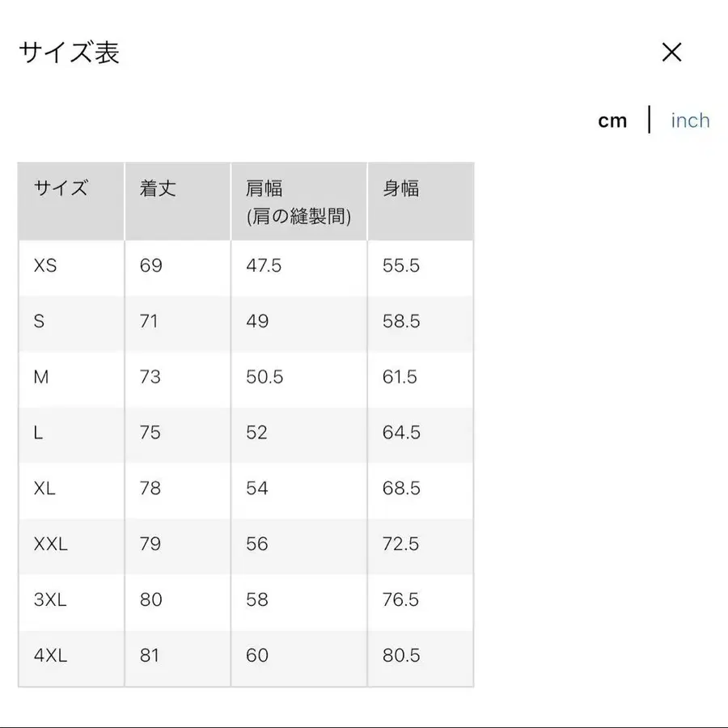Viewport: 728px width, 728px height.
Task: Click the 50.5 shoulder value for M
Action: pyautogui.click(x=263, y=377)
